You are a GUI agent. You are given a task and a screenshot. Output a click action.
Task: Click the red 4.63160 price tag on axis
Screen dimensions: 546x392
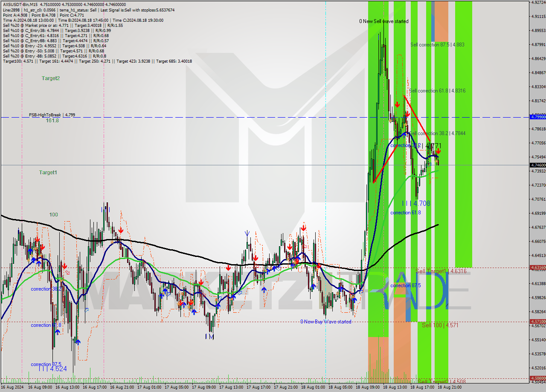(538, 268)
